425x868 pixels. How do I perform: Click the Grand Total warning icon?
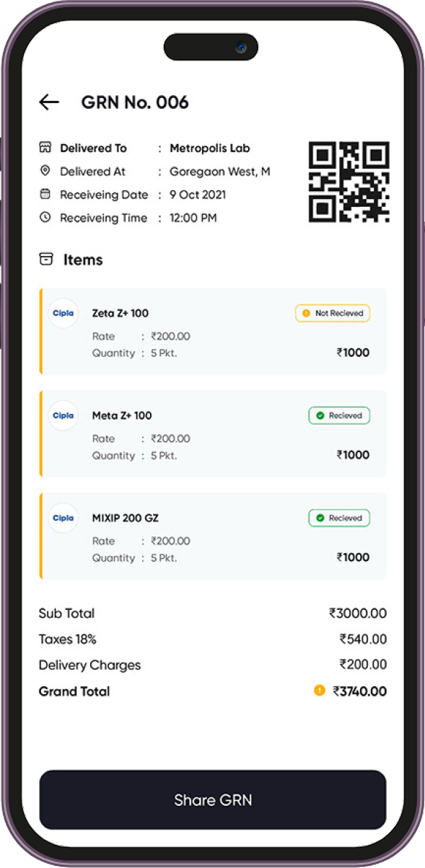pyautogui.click(x=320, y=691)
